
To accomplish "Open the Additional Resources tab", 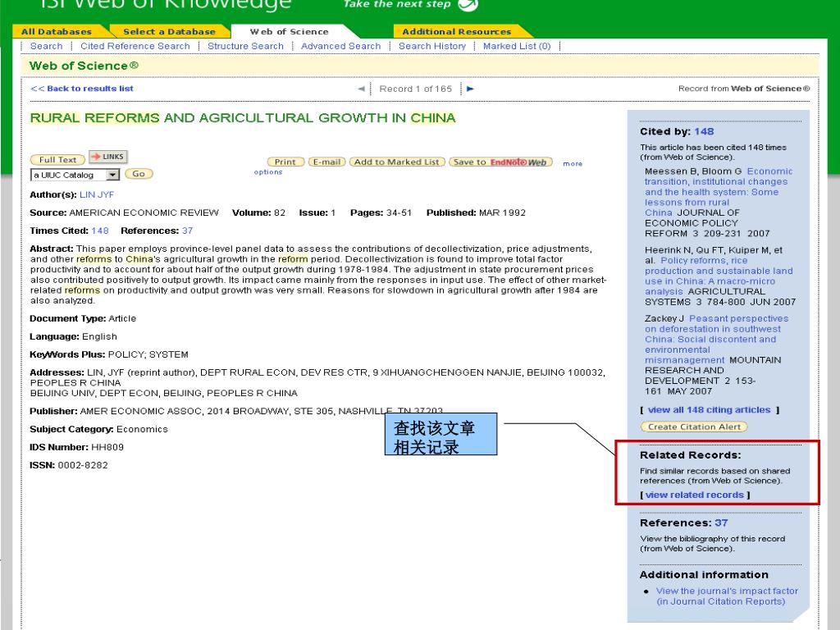I will tap(456, 32).
